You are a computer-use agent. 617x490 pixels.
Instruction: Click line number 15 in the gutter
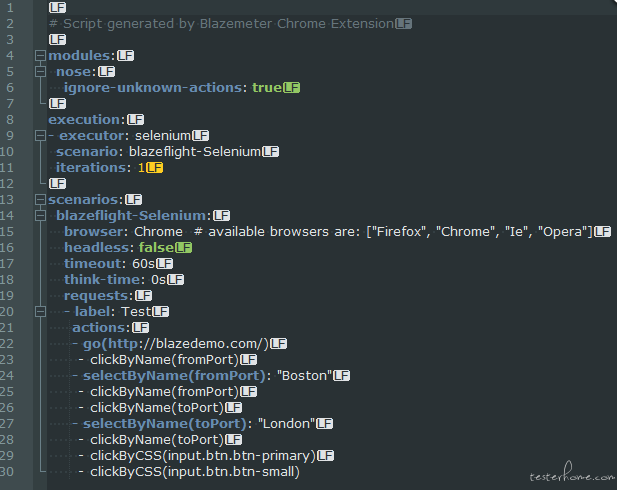7,231
